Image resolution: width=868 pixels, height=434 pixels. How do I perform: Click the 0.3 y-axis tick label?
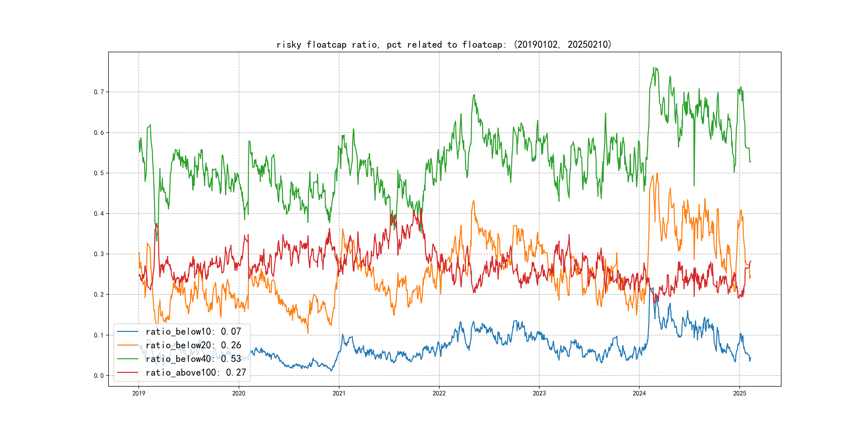pyautogui.click(x=99, y=254)
